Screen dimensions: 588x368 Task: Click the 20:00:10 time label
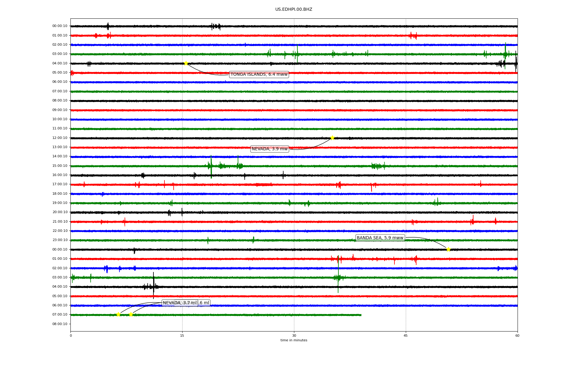pyautogui.click(x=60, y=212)
